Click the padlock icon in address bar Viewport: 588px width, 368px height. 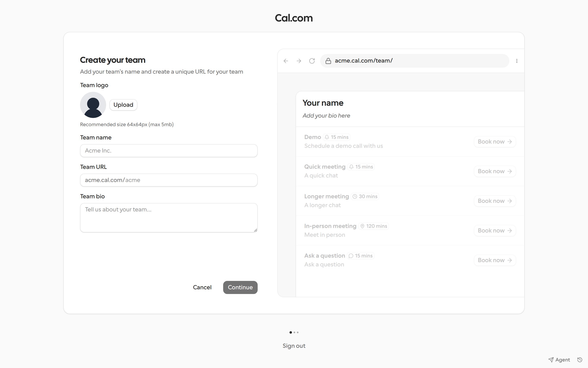tap(328, 61)
